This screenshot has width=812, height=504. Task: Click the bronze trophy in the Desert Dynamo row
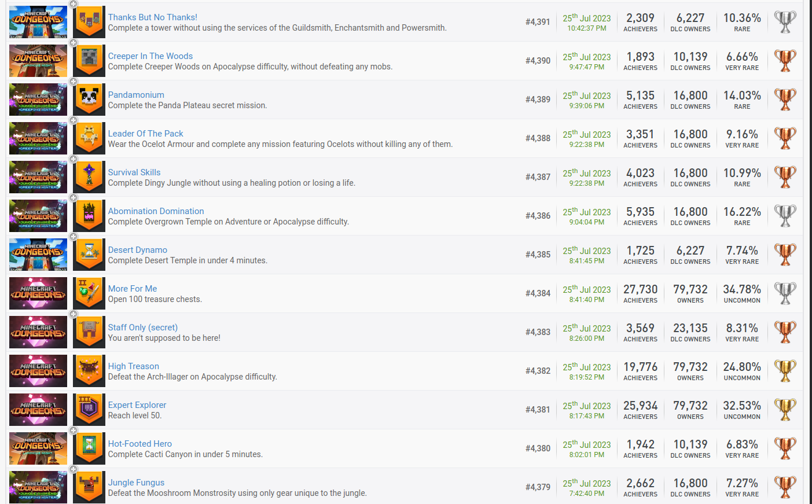785,255
